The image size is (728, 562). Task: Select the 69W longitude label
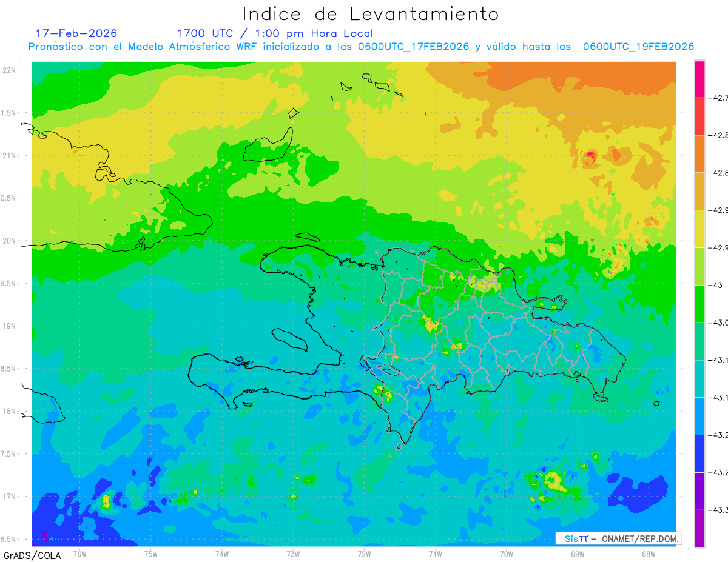pyautogui.click(x=577, y=554)
